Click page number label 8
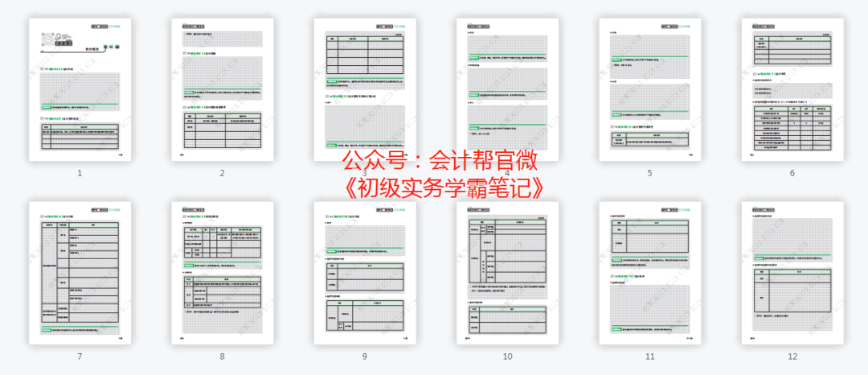Screen dimensions: 868x375 click(x=223, y=356)
